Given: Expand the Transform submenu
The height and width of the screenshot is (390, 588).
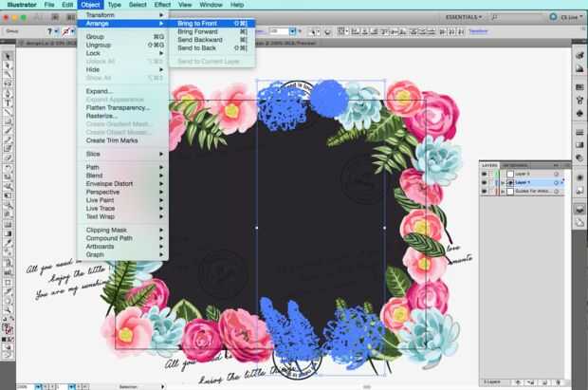Looking at the screenshot, I should coord(122,15).
